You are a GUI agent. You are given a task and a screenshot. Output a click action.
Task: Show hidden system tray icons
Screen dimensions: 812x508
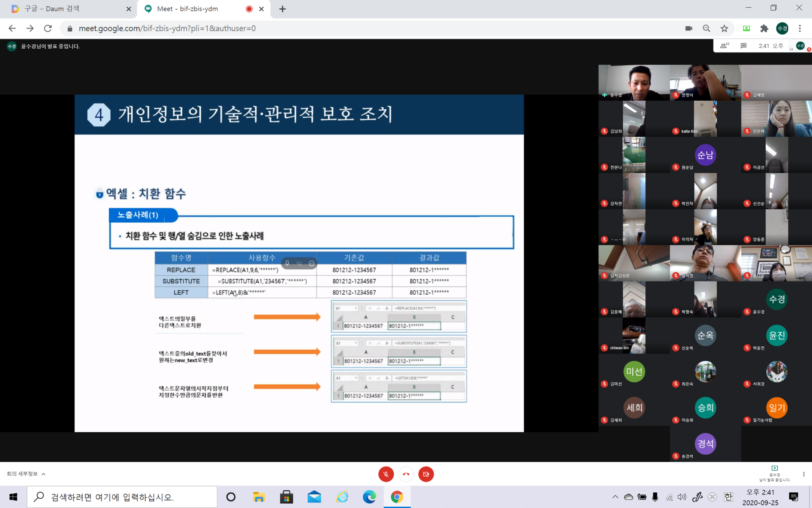coord(615,497)
